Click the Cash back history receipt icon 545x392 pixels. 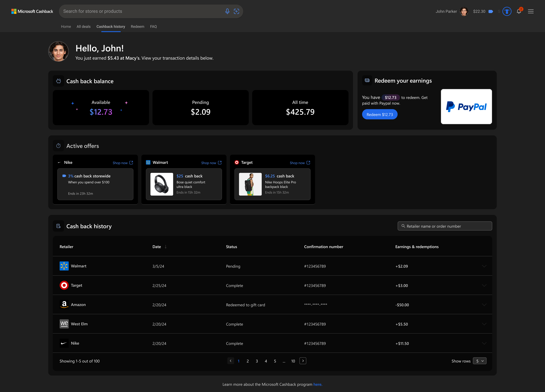tap(58, 226)
